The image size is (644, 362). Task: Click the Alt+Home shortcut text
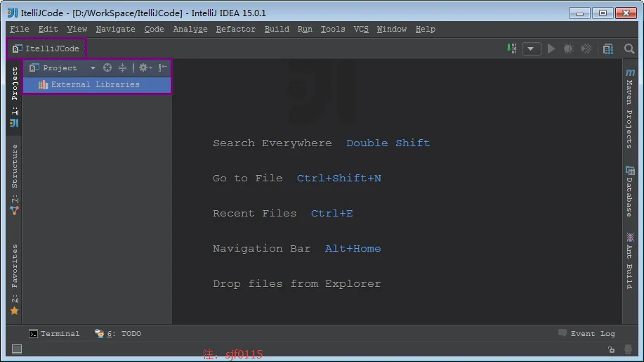[x=353, y=249]
